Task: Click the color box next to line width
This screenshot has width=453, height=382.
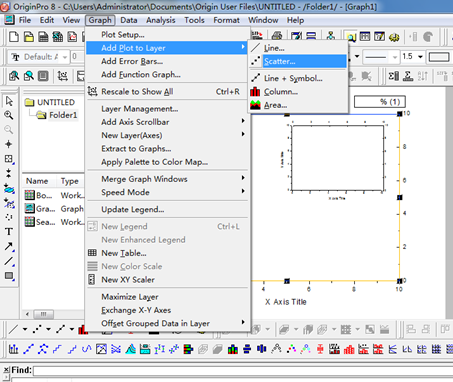Action: coord(439,57)
